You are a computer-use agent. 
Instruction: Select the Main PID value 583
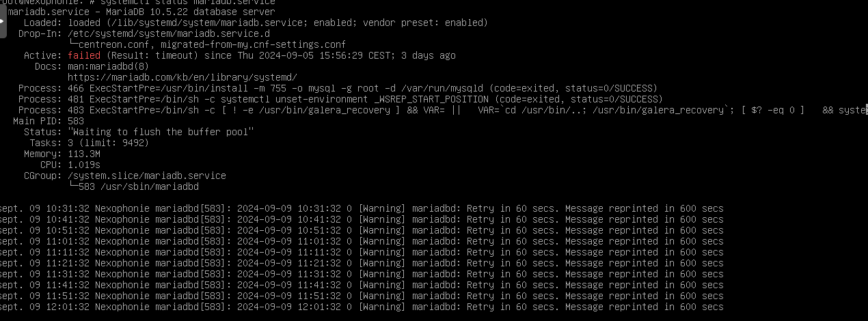click(76, 121)
